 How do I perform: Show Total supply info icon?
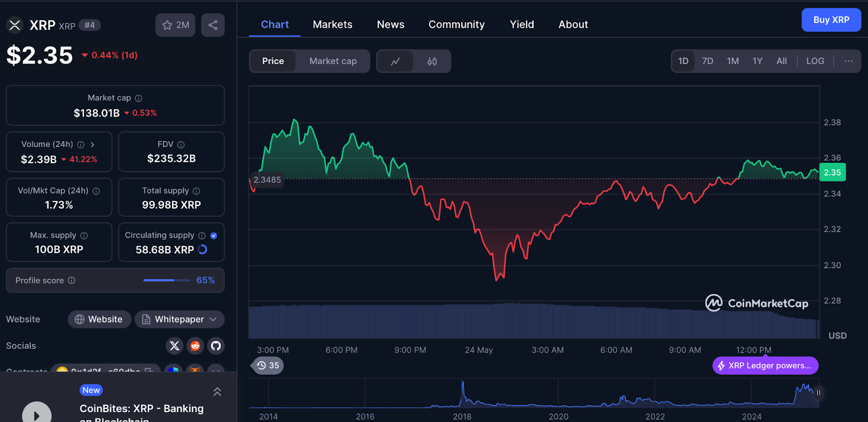(196, 191)
